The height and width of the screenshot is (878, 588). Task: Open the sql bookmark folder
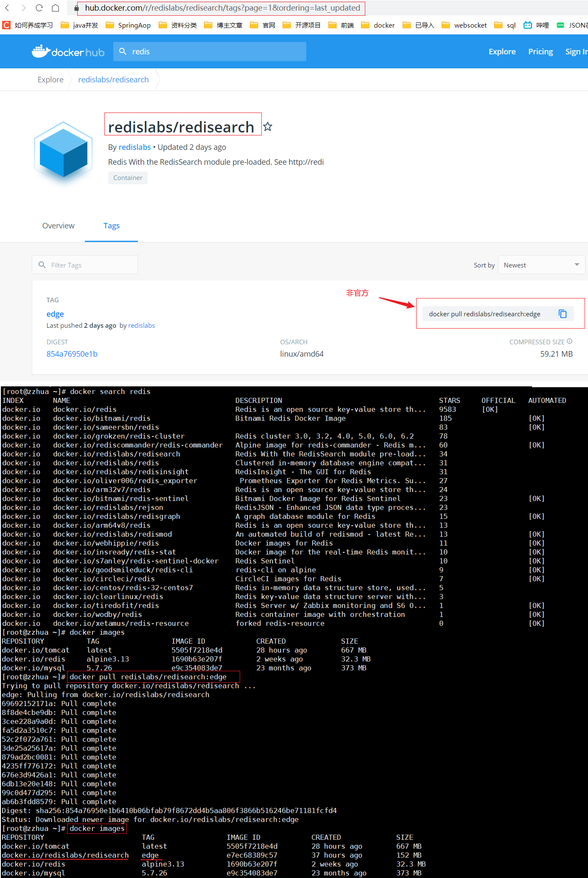(x=505, y=25)
